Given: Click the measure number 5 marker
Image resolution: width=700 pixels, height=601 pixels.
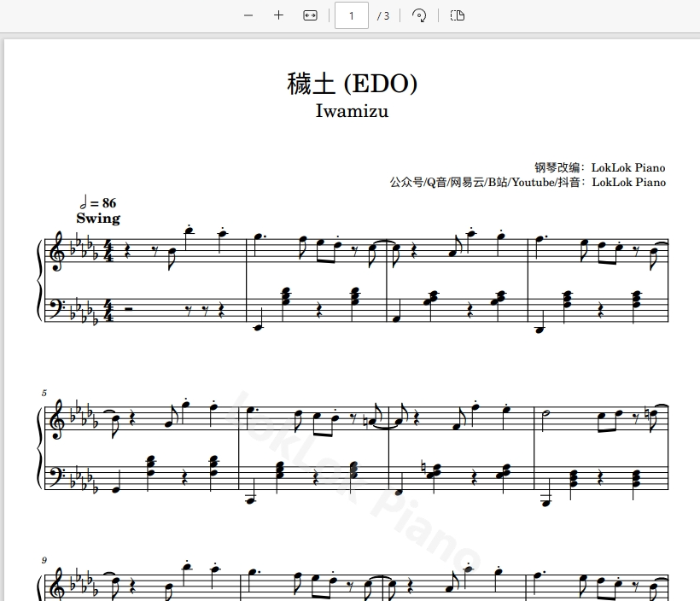Looking at the screenshot, I should (43, 393).
